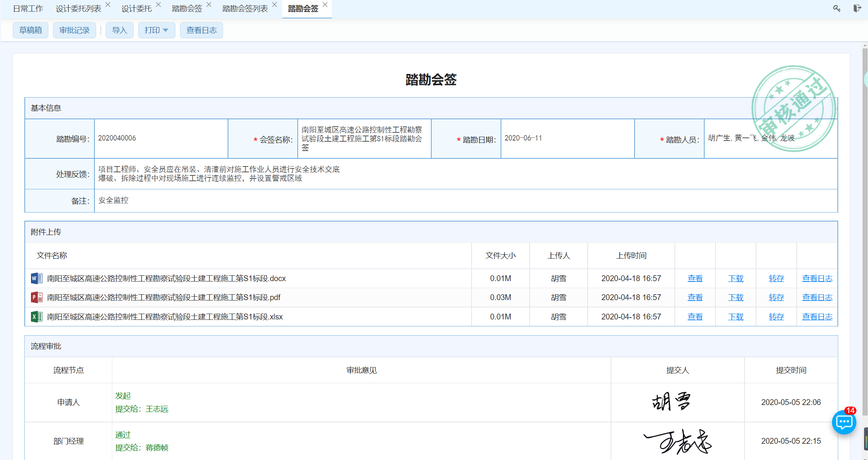
Task: Click the vertical page scrollbar
Action: [x=865, y=232]
